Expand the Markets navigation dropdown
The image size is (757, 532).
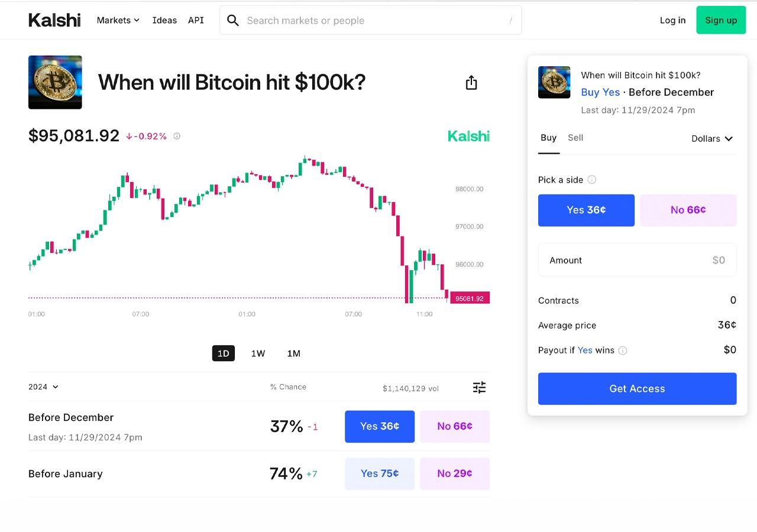117,20
